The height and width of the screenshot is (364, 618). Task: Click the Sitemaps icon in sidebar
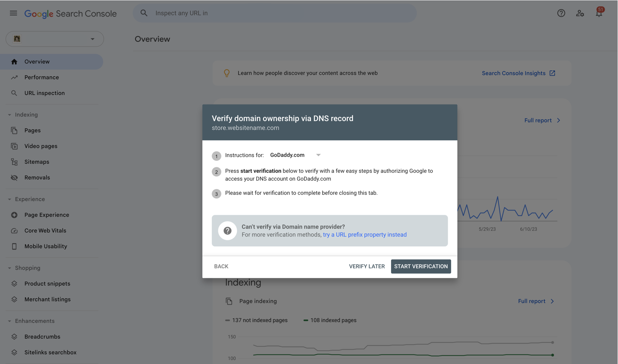tap(14, 162)
